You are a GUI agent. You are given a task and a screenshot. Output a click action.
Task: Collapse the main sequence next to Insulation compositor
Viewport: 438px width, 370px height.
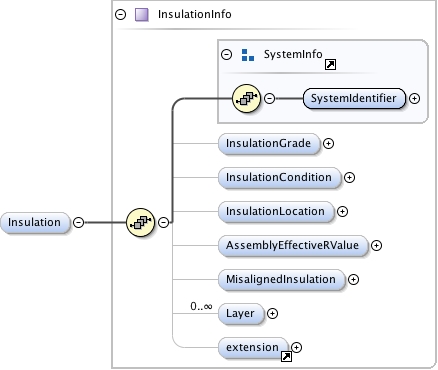pyautogui.click(x=163, y=222)
